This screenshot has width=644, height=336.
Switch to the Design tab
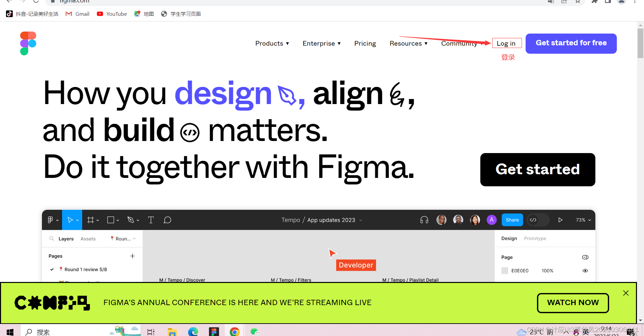point(509,238)
